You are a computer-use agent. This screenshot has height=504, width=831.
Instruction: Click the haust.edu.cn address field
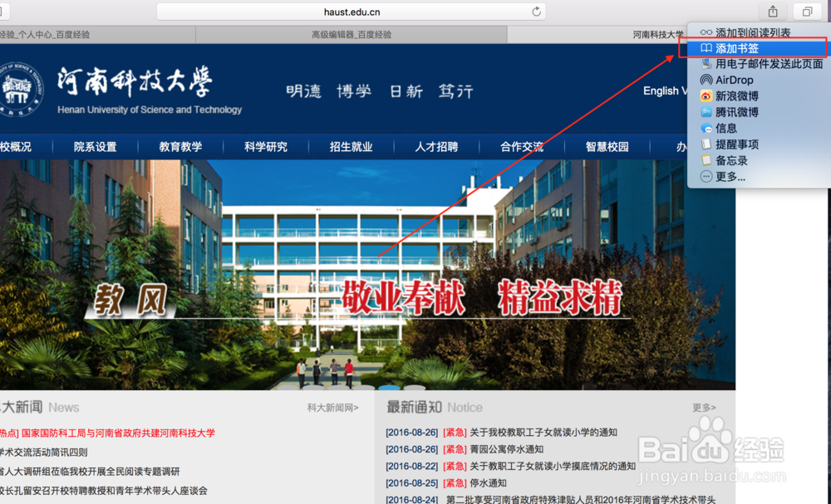pyautogui.click(x=352, y=12)
